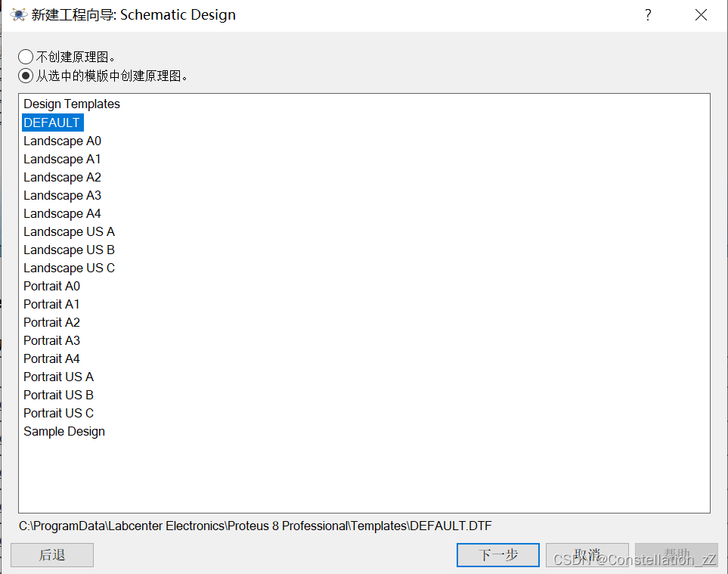Choose the Sample Design template
The height and width of the screenshot is (574, 728).
pos(64,431)
